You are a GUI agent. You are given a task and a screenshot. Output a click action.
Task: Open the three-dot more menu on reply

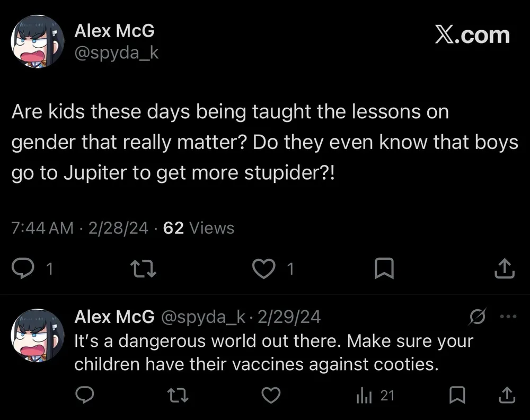pos(508,317)
